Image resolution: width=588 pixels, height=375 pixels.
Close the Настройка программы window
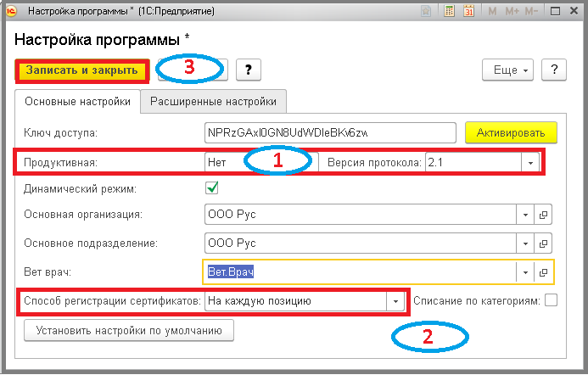pyautogui.click(x=574, y=11)
